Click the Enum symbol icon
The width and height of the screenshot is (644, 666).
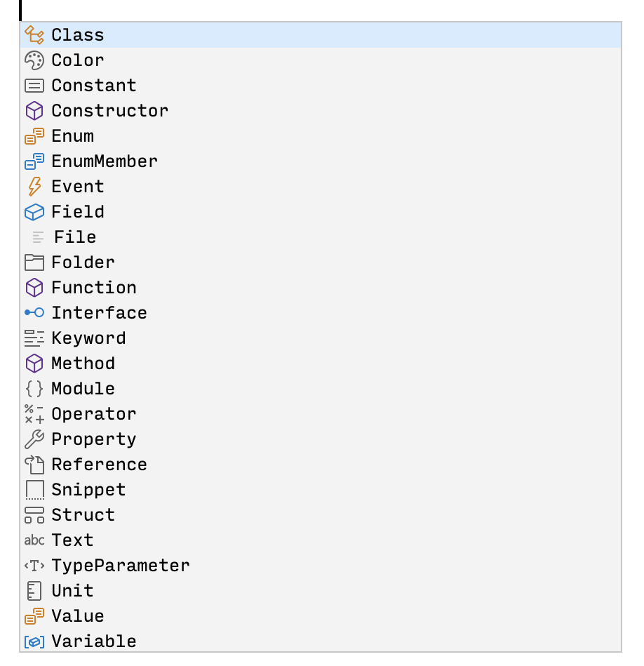click(34, 135)
